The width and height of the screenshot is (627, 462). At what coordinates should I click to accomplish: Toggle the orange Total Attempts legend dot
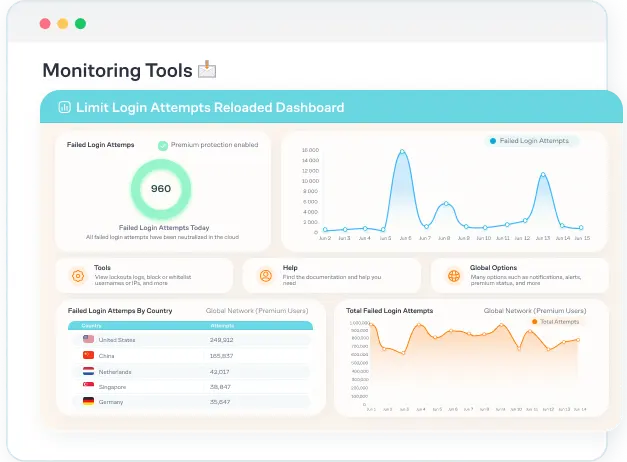[534, 322]
